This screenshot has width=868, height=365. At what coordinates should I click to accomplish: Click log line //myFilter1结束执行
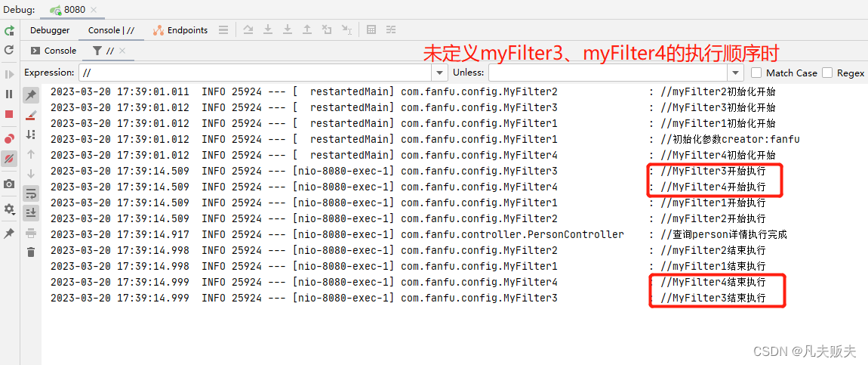tap(713, 267)
